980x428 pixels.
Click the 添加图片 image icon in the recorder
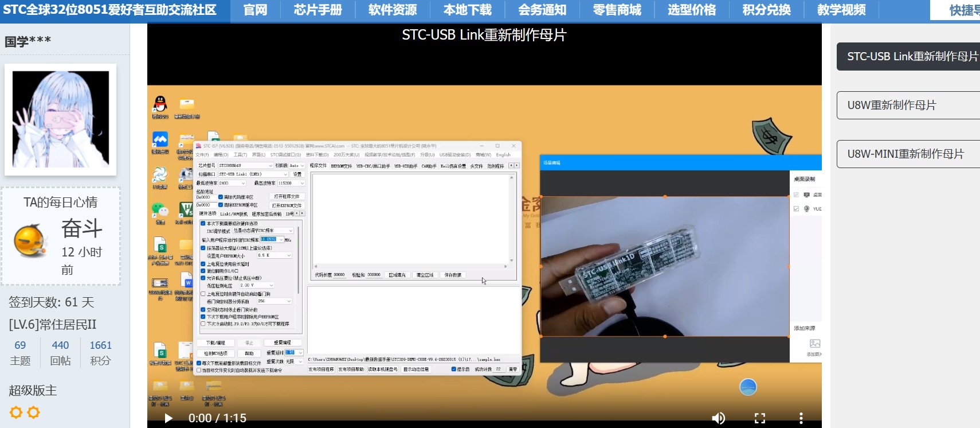pyautogui.click(x=814, y=344)
